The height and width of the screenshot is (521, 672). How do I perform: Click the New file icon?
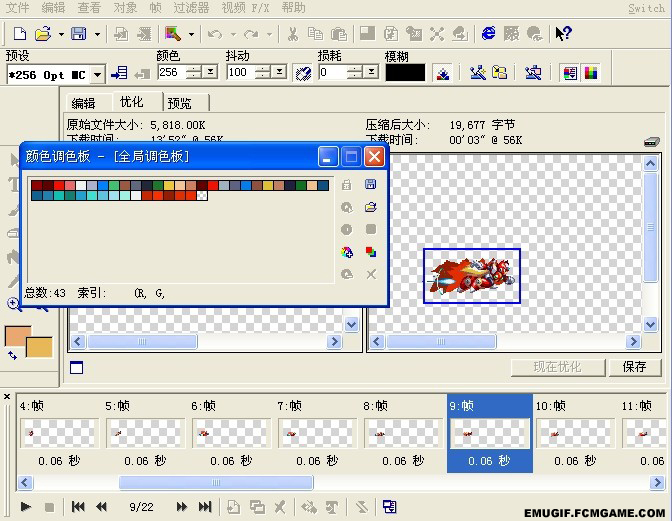click(x=20, y=33)
